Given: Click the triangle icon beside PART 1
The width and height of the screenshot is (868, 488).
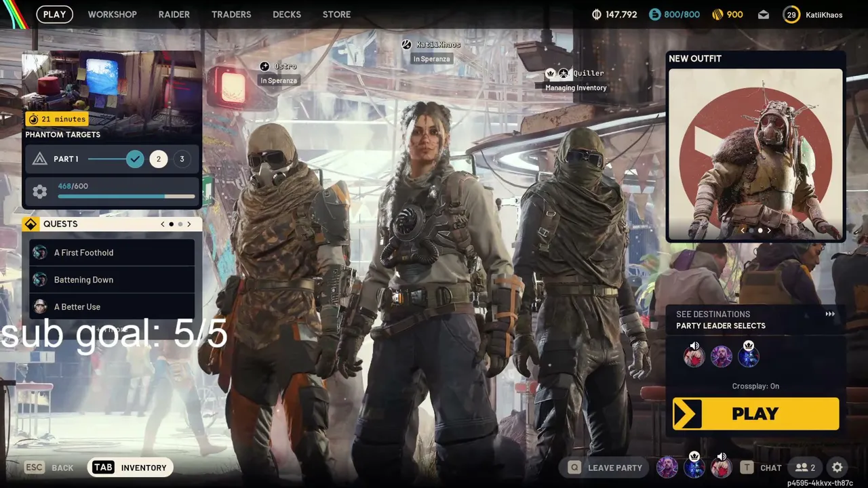Looking at the screenshot, I should (x=40, y=159).
